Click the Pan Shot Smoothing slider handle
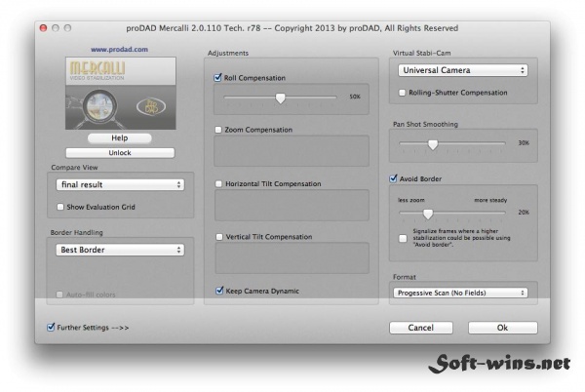Viewport: 585px width, 392px height. point(433,144)
